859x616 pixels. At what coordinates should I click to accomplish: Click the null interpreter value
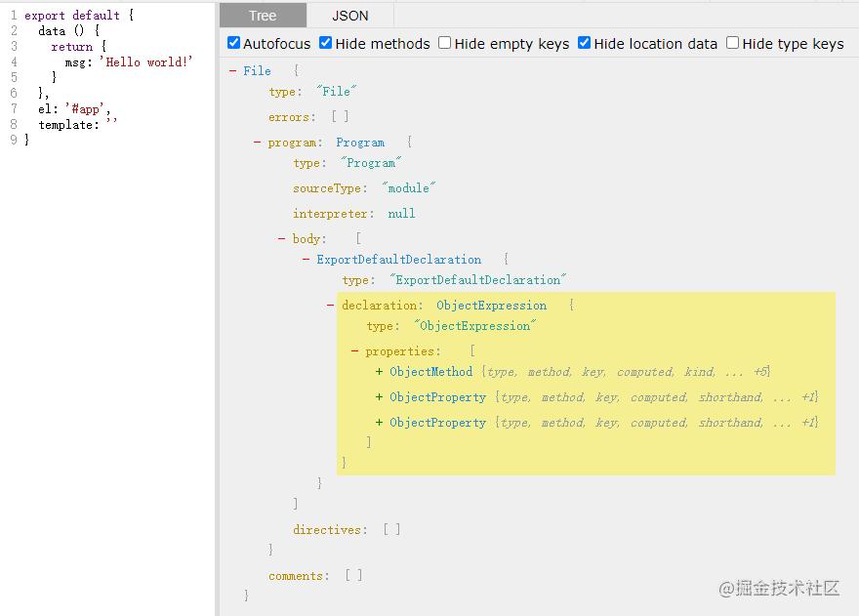pyautogui.click(x=401, y=213)
